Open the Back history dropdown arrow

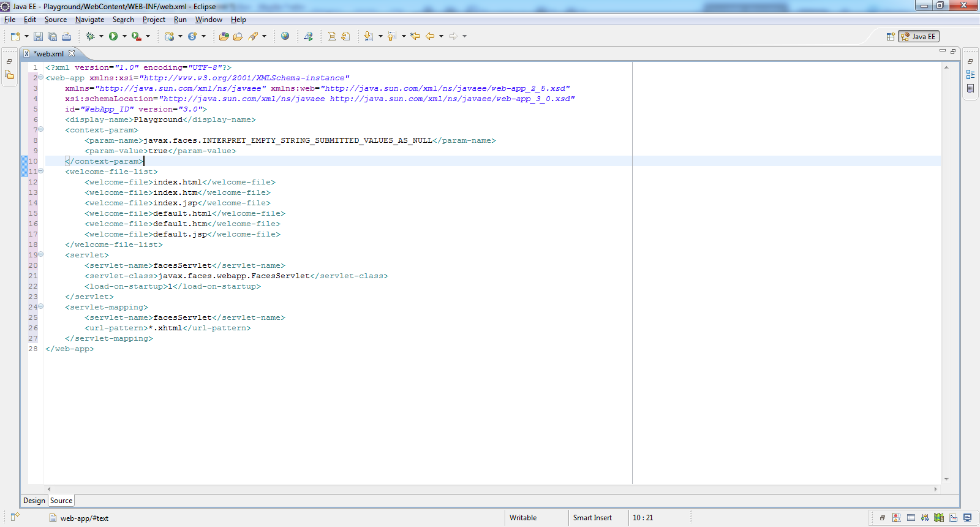(x=441, y=36)
